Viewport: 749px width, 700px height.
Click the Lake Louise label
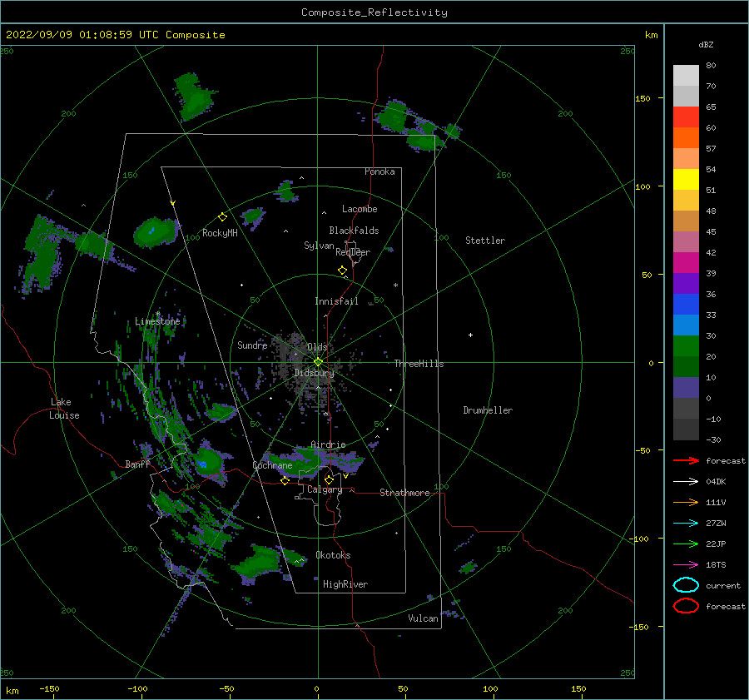coord(64,409)
